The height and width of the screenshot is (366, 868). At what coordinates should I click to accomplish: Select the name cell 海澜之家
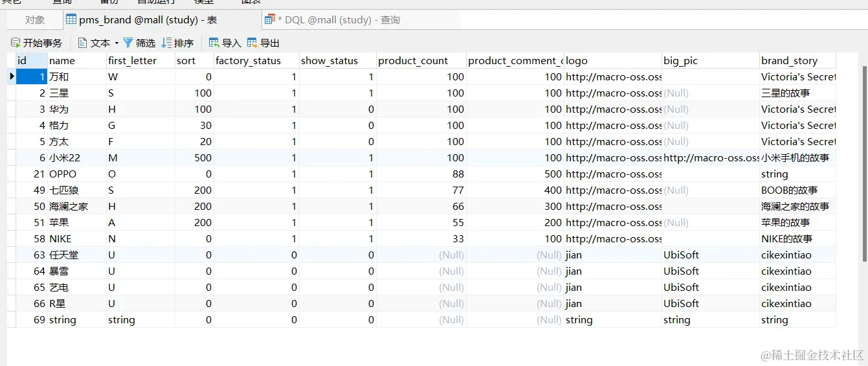(77, 206)
